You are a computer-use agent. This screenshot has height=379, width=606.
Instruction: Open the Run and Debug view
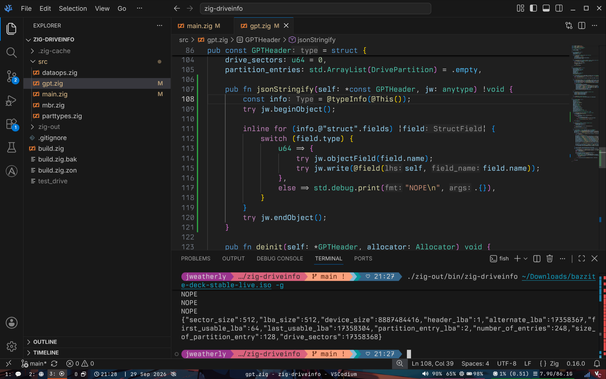11,100
